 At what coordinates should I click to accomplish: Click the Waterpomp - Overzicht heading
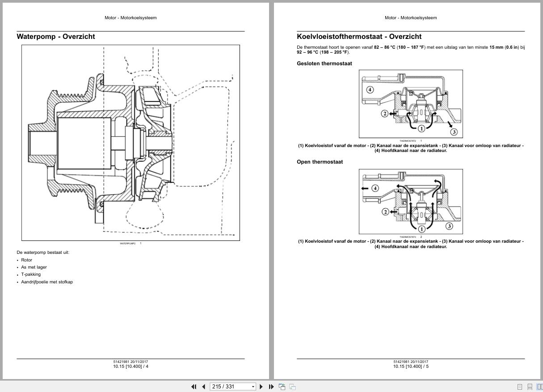56,37
